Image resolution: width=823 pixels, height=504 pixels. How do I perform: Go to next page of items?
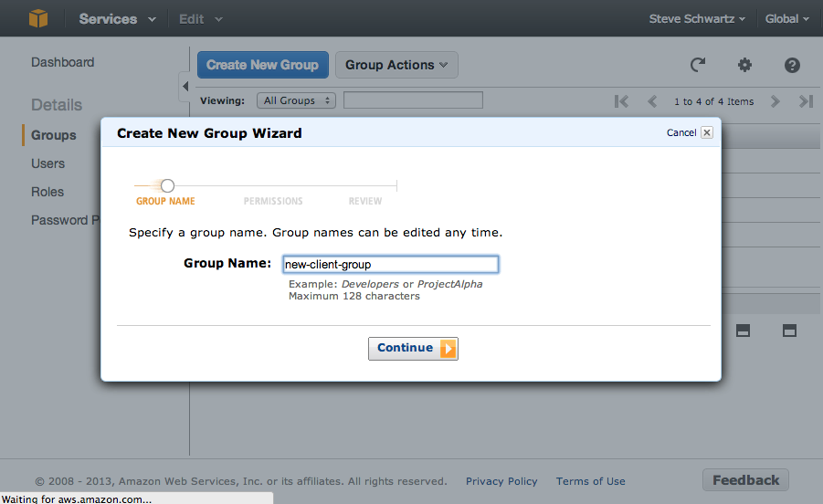point(776,101)
